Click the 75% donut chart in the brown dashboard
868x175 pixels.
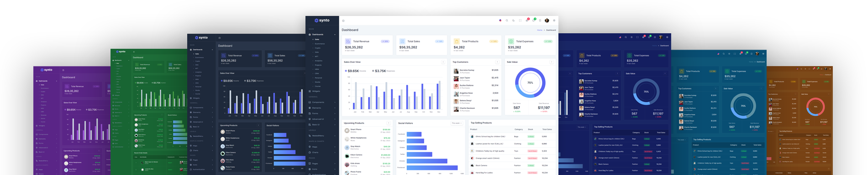pos(815,107)
